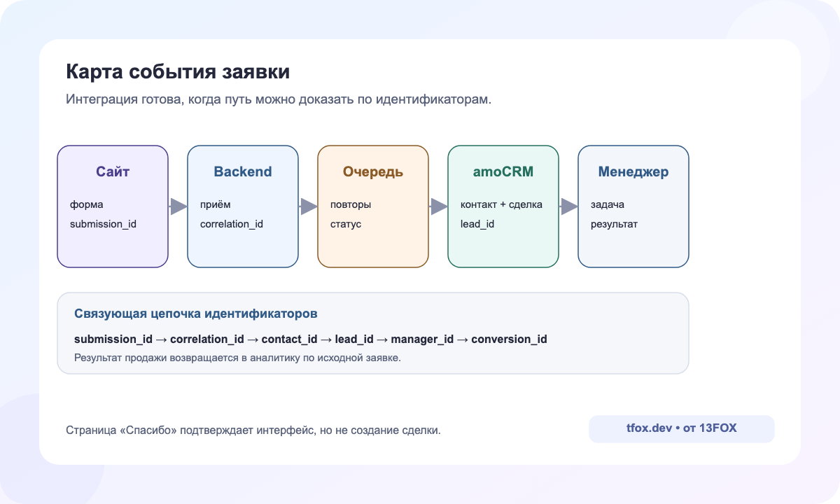Click «lead_id» in the amoCRM card

[477, 224]
